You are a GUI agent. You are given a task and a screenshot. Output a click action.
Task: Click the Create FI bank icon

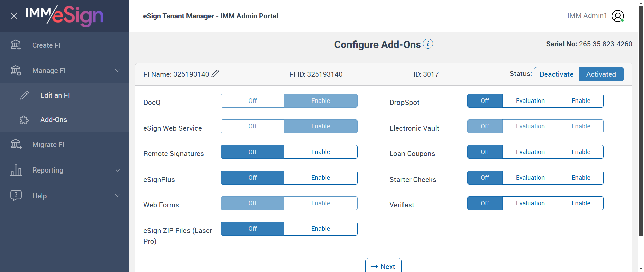(16, 45)
